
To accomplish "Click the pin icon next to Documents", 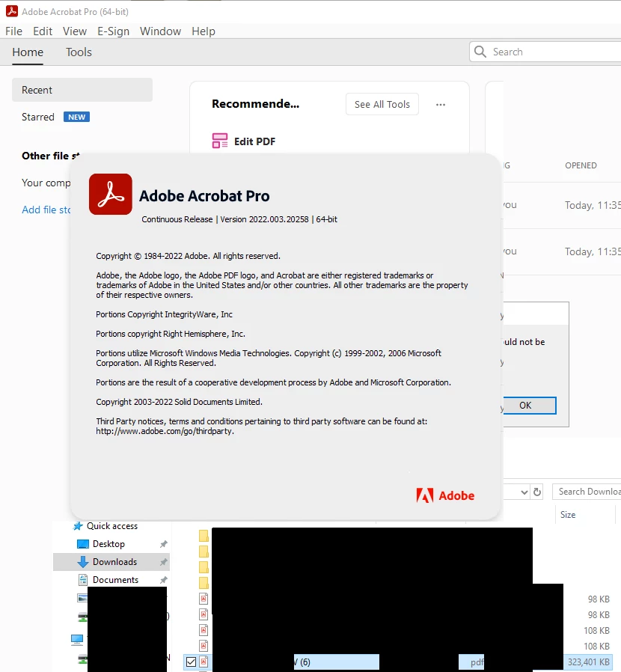I will (x=163, y=580).
